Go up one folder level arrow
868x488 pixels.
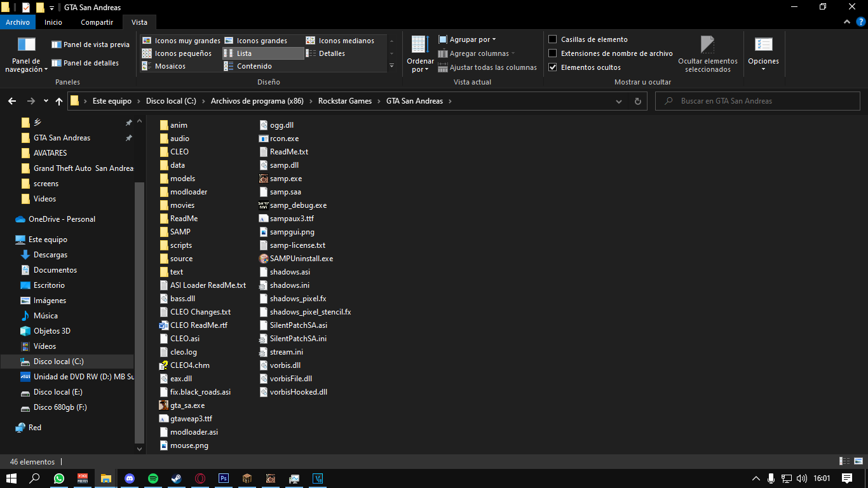(59, 101)
